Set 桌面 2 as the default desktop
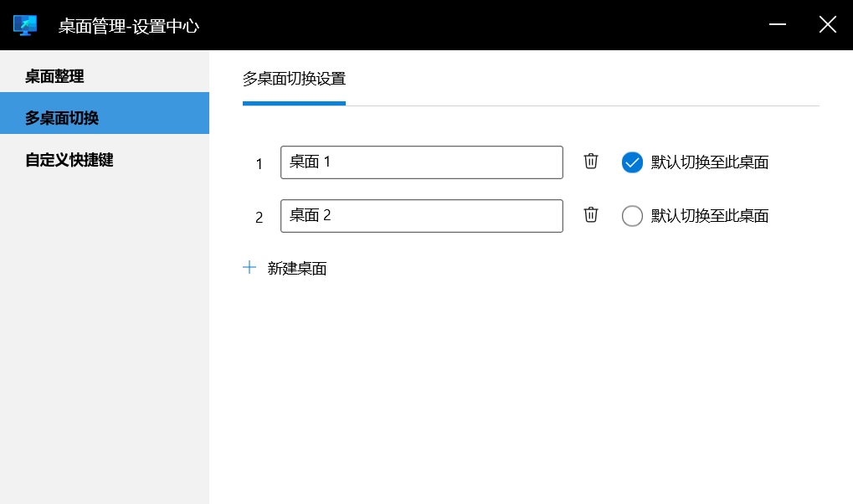Screen dimensions: 853x504 pos(632,216)
